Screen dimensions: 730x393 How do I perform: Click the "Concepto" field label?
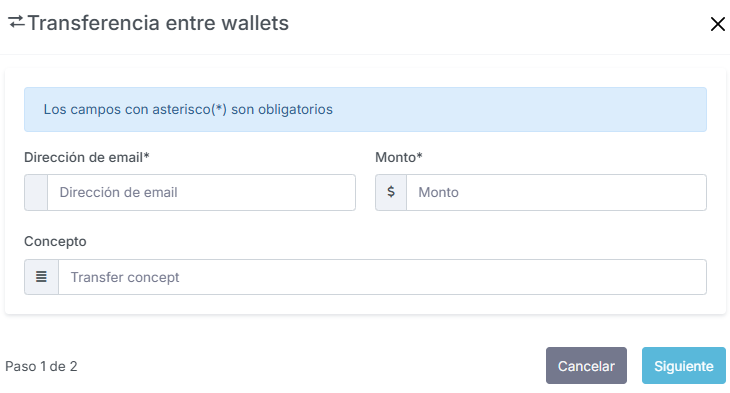point(55,242)
